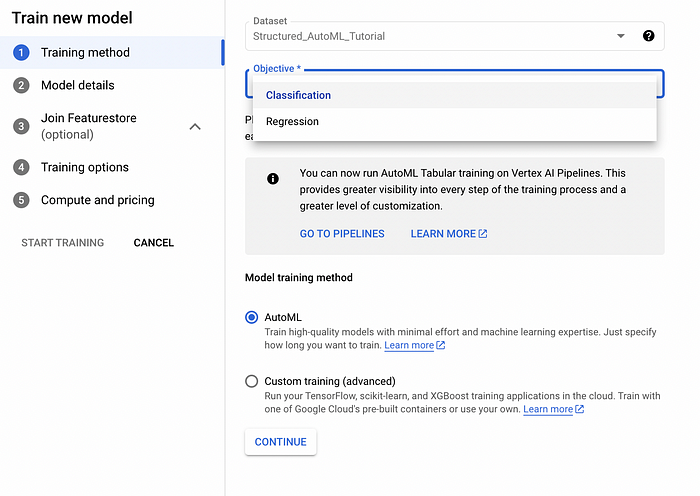700x496 pixels.
Task: Collapse the Join Featurestore chevron
Action: (195, 127)
